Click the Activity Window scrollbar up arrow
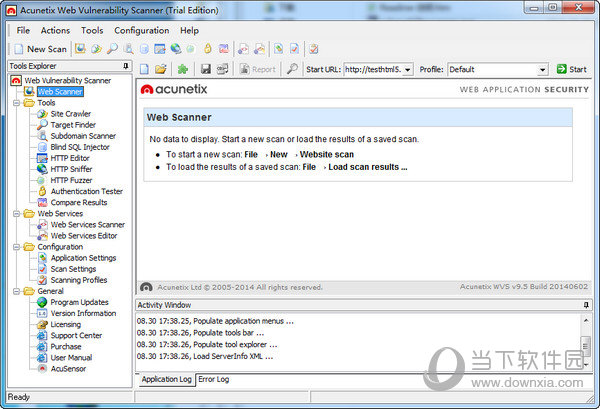Viewport: 600px width, 409px height. 586,320
